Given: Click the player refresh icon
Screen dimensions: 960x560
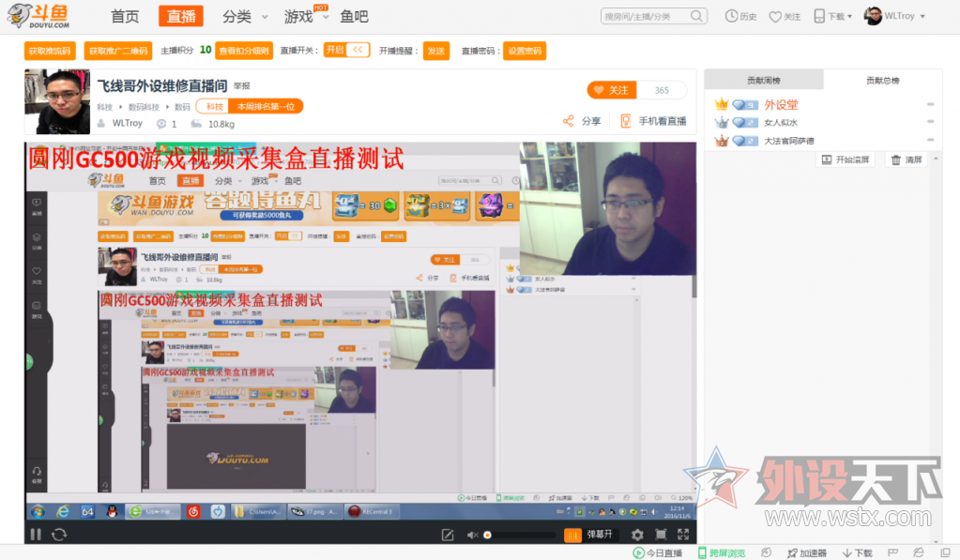Looking at the screenshot, I should pyautogui.click(x=59, y=535).
